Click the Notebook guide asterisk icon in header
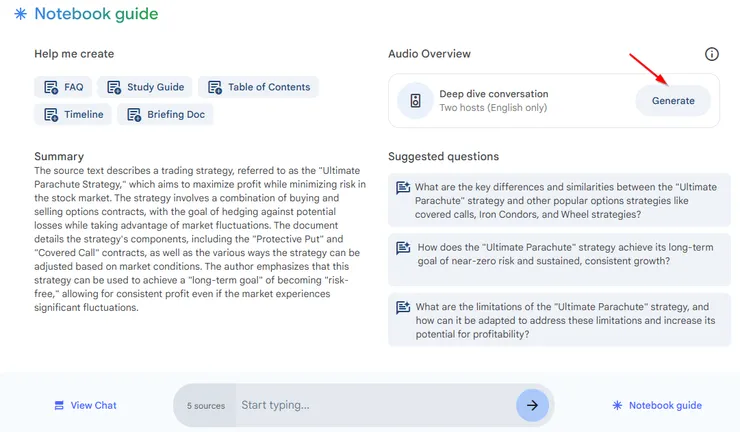 tap(20, 14)
